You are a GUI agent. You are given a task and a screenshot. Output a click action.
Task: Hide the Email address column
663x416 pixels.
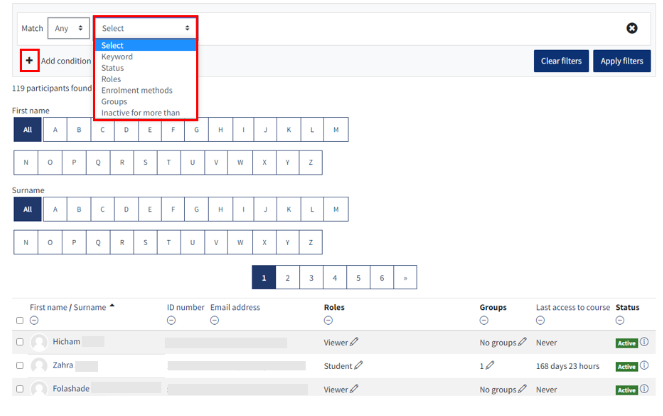click(x=214, y=320)
